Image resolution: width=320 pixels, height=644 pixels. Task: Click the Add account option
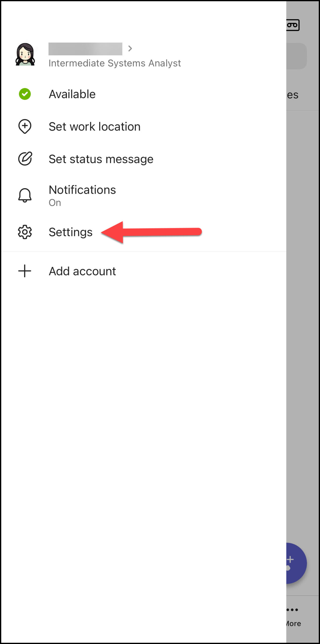82,271
